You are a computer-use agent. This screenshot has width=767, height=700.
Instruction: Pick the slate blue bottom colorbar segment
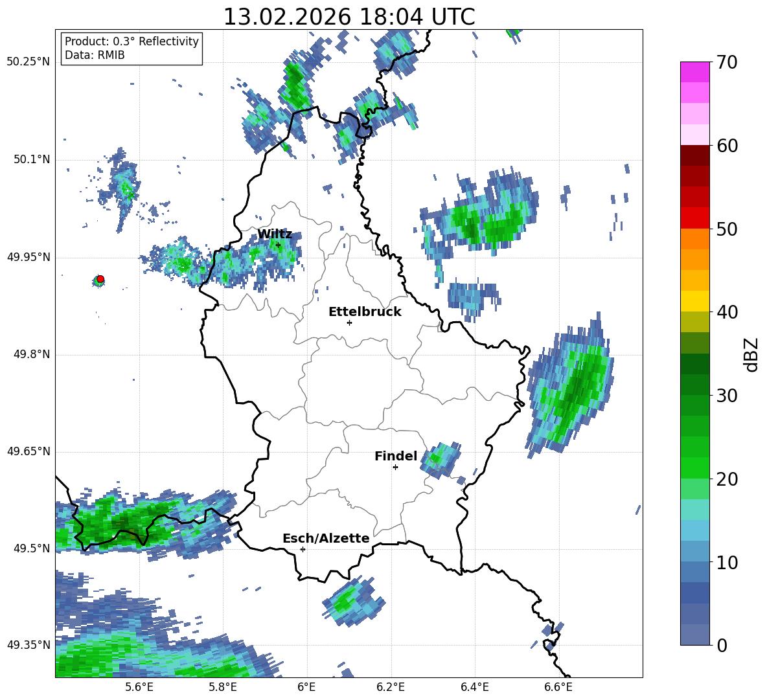(694, 635)
